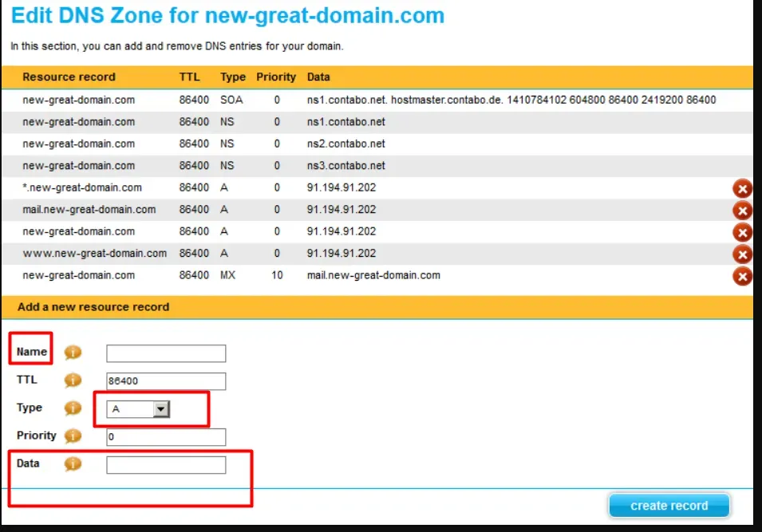The image size is (762, 532).
Task: Select the *.new-great-domain.com record name
Action: 82,187
